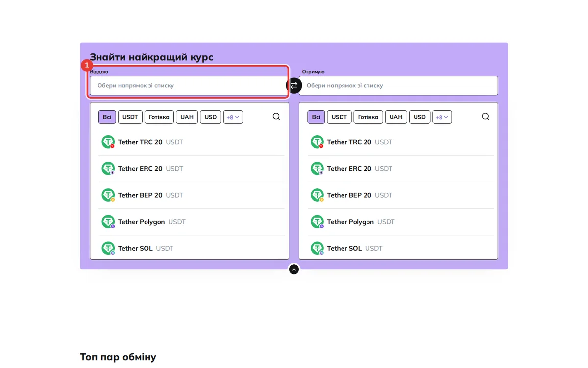
Task: Focus the Отримую direction input field
Action: pos(398,85)
